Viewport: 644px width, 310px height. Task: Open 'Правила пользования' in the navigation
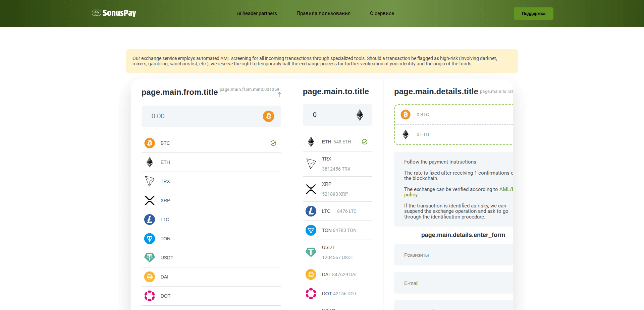(323, 13)
